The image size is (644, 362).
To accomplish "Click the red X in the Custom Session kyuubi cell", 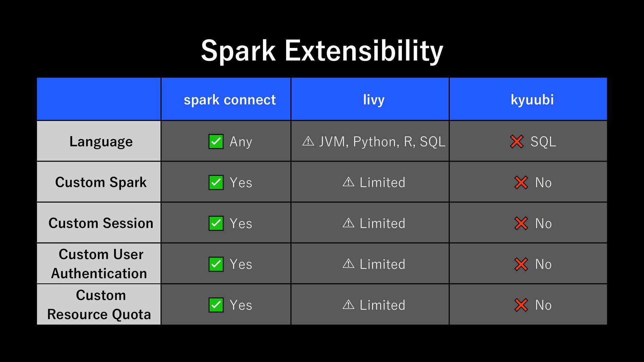I will pos(521,223).
